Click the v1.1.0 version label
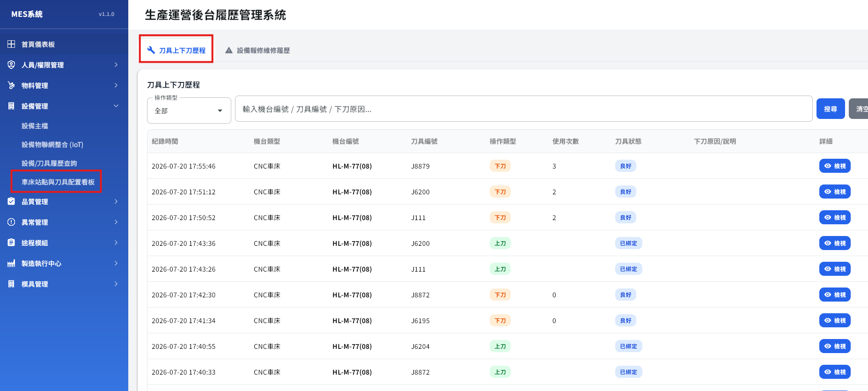This screenshot has height=391, width=868. click(106, 14)
